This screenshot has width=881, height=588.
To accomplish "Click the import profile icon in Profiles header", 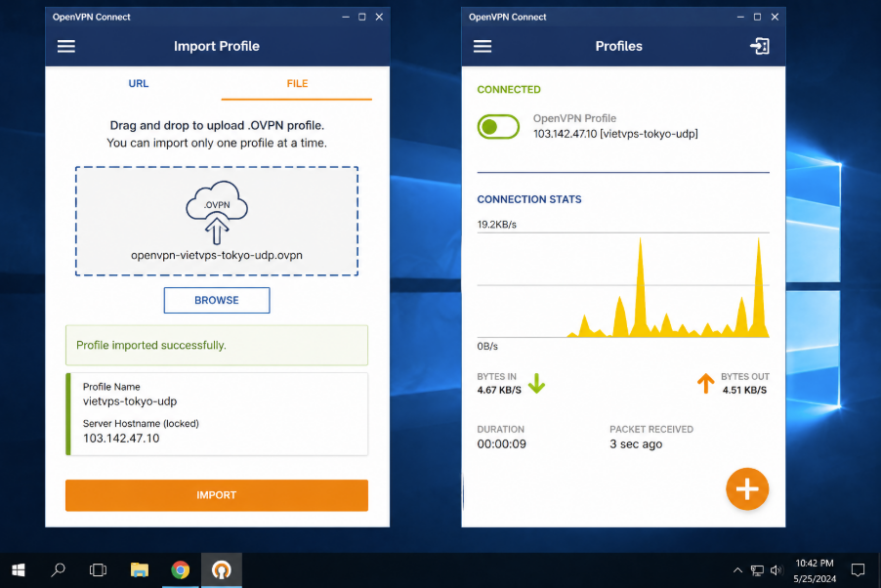I will (760, 46).
